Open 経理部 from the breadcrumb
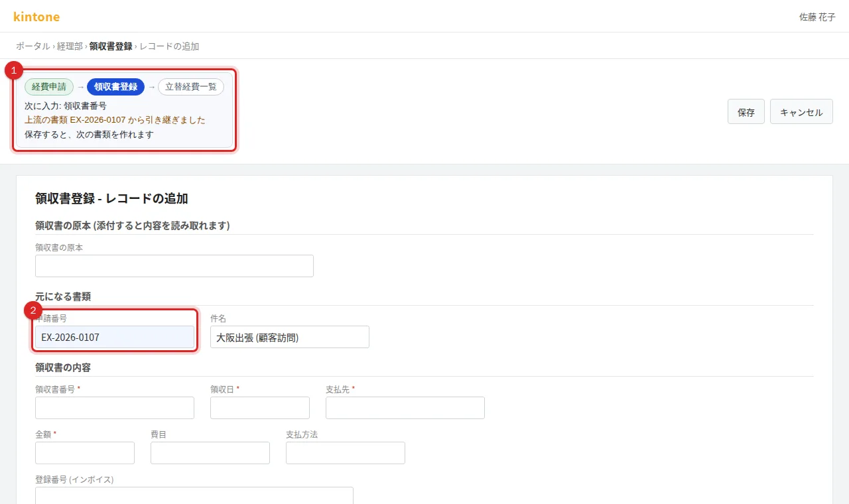Screen dimensions: 849x504 tap(70, 46)
